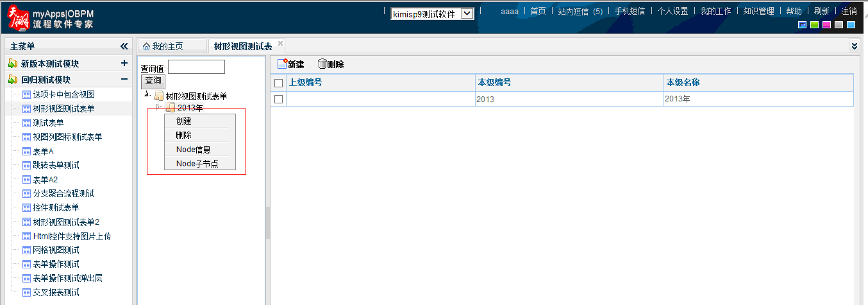Choose the gray skin color swatch
The image size is (868, 305).
839,24
